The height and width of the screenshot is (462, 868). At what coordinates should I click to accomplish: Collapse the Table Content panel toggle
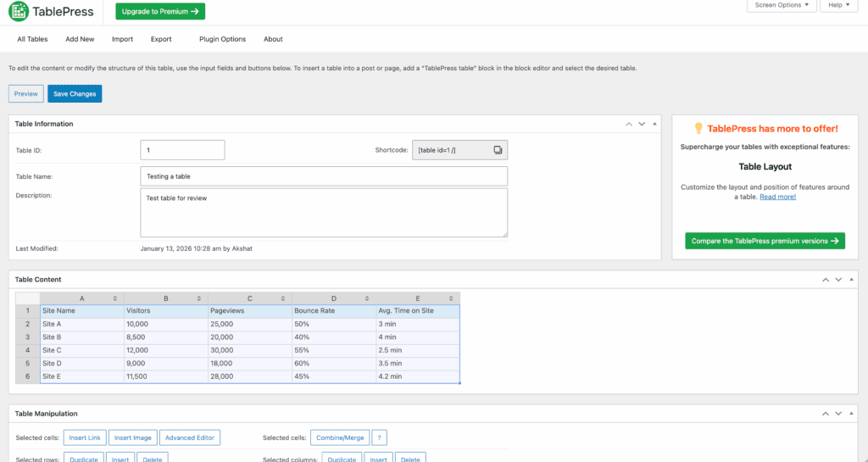[851, 280]
